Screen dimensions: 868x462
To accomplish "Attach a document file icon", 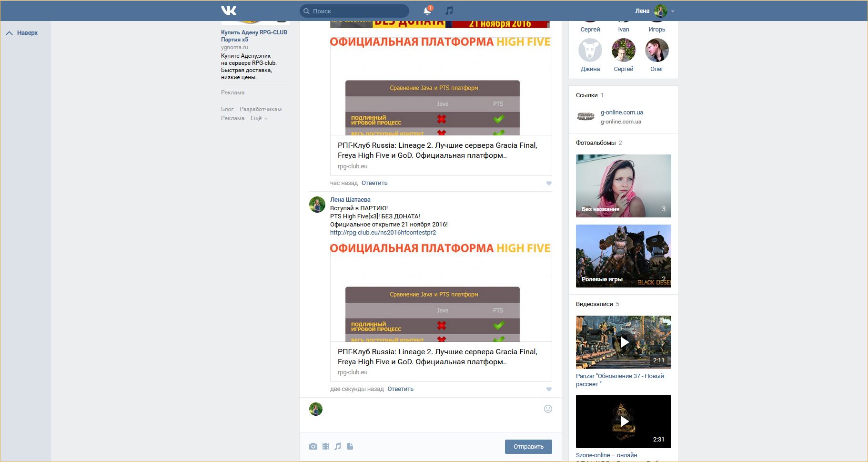I will point(350,446).
